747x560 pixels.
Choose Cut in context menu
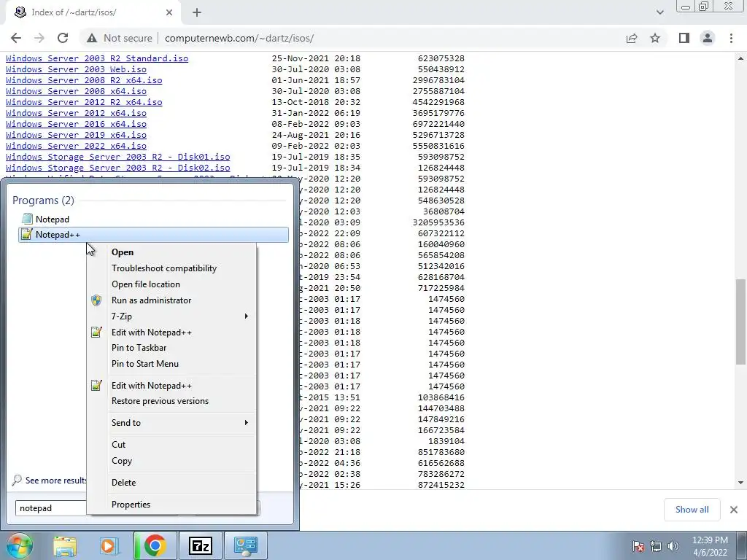[171, 445]
